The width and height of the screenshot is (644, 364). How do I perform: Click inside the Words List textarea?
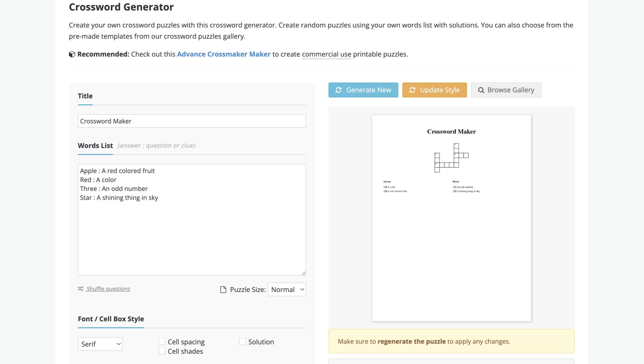[192, 233]
